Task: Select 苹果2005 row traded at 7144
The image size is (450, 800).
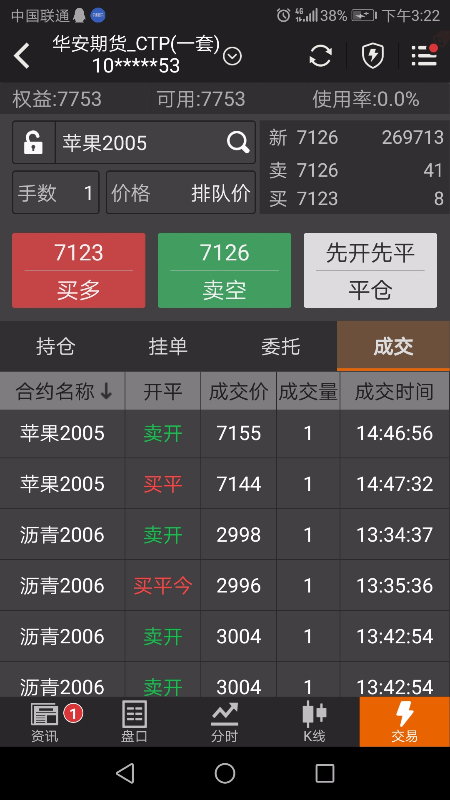Action: coord(225,484)
